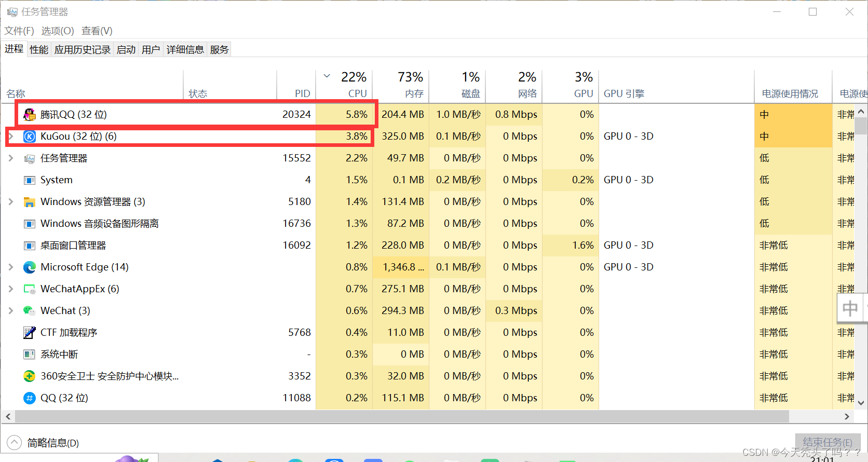Click the Windows 资源管理器 folder icon
This screenshot has height=462, width=868.
30,202
